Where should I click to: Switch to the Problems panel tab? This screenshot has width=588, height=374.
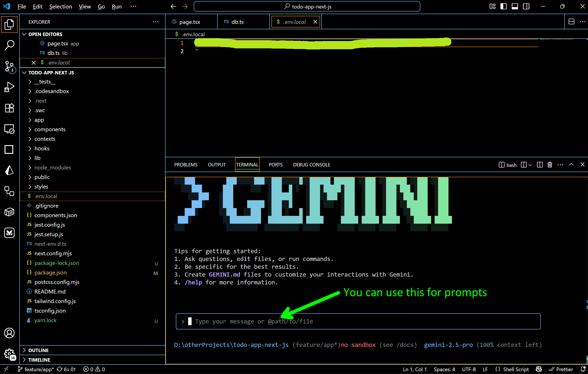[186, 165]
